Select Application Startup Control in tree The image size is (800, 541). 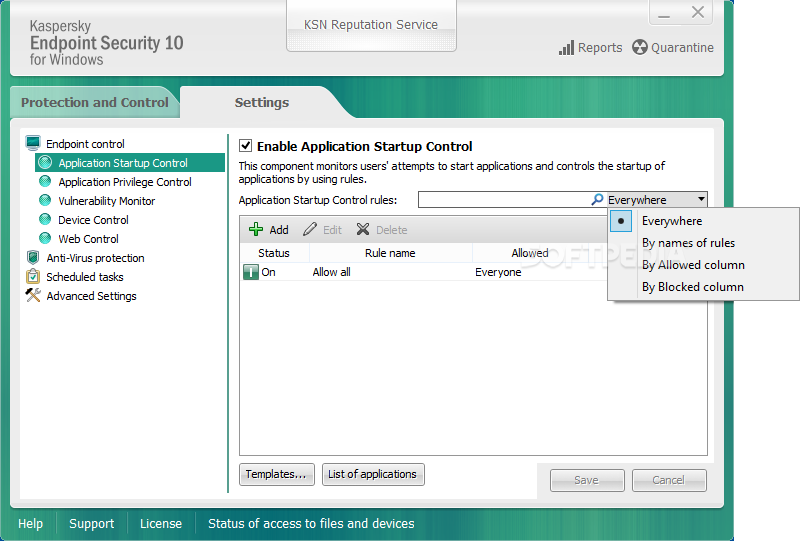[x=130, y=163]
